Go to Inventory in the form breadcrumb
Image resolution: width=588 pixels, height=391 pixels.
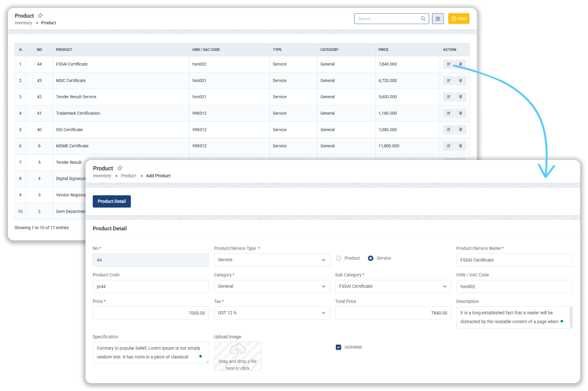pyautogui.click(x=102, y=176)
